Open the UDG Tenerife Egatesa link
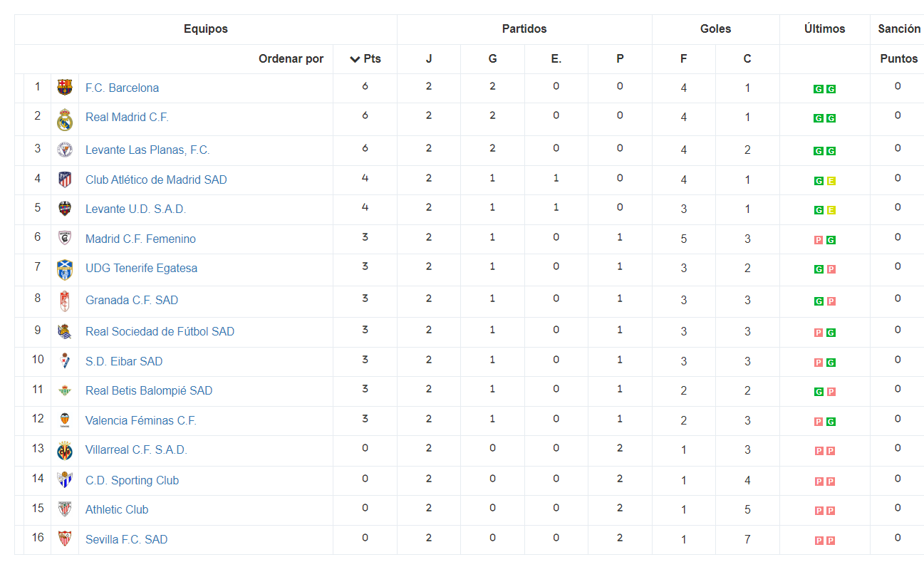This screenshot has height=567, width=924. tap(141, 268)
